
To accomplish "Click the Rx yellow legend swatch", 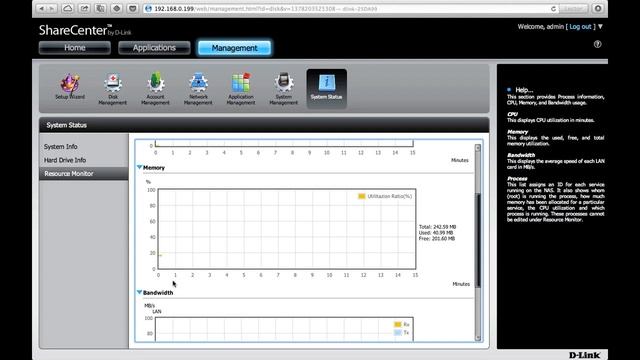I will 398,324.
